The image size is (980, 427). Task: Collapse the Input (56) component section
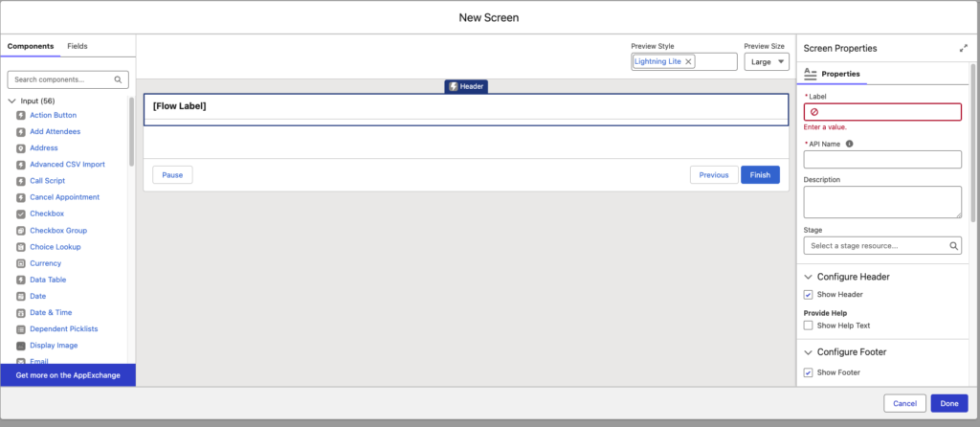point(11,100)
